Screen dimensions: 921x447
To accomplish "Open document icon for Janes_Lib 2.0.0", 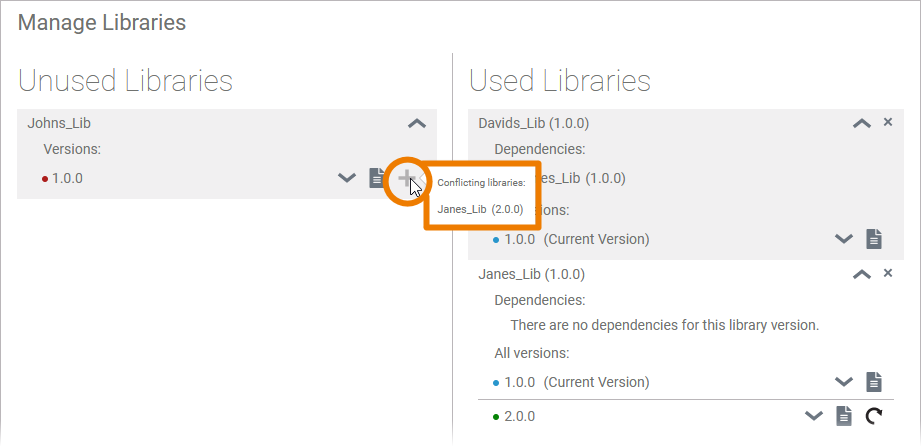I will click(844, 416).
